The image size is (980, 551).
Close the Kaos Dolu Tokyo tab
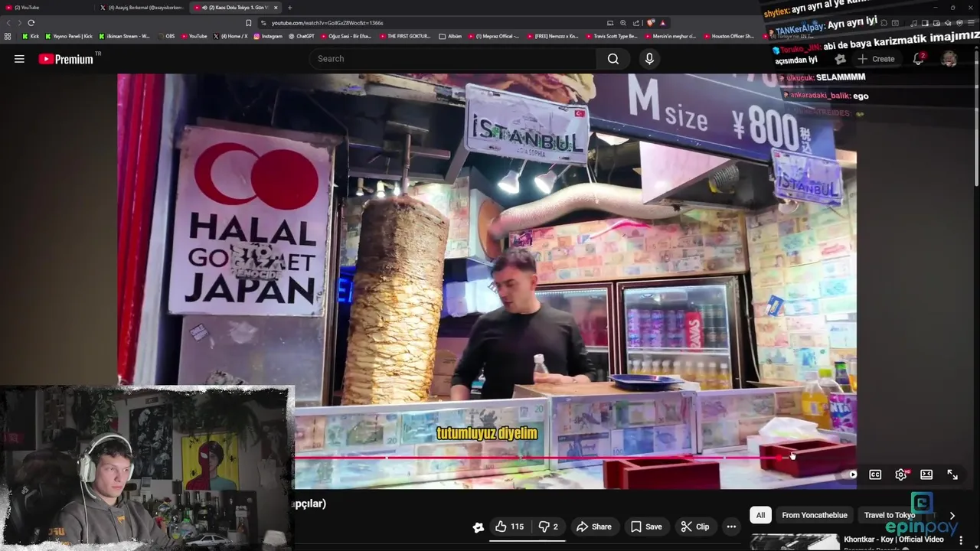pos(276,8)
